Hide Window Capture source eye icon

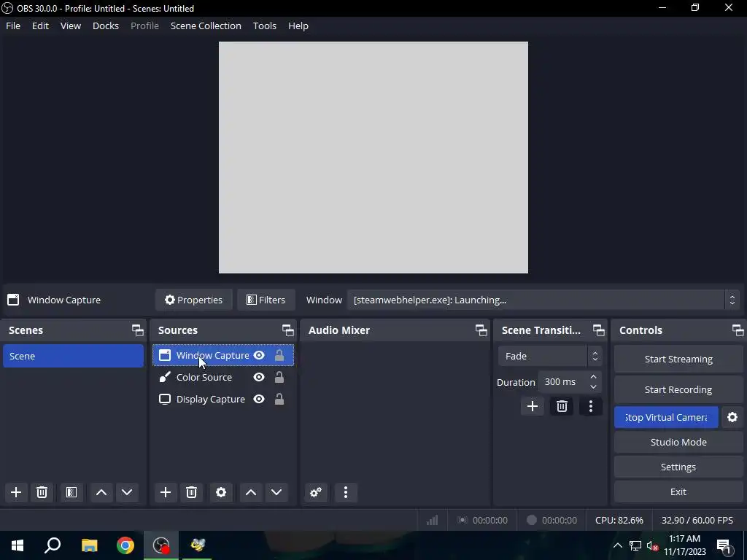[x=259, y=355]
